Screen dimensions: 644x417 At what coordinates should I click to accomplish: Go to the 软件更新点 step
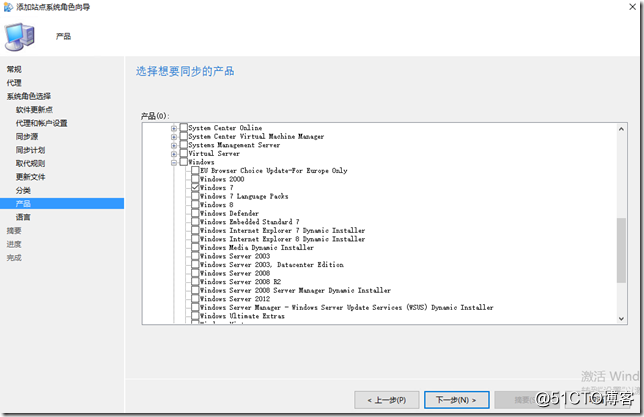[x=34, y=110]
